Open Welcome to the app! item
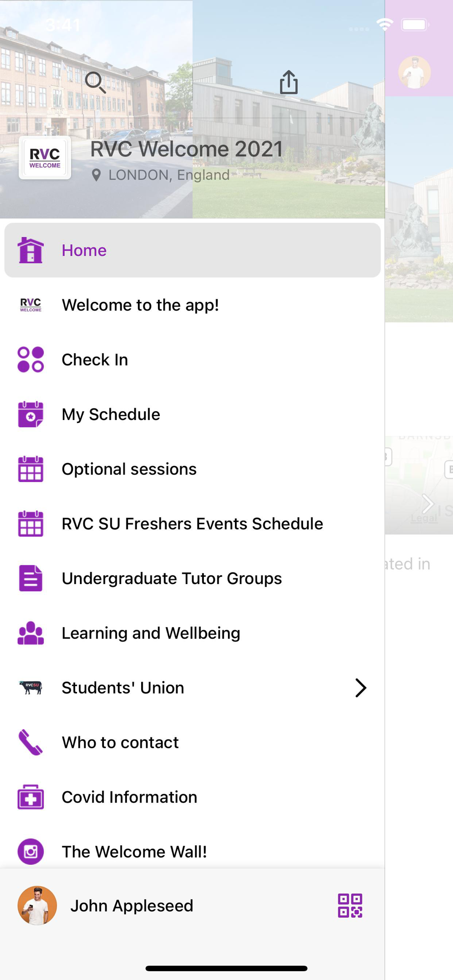The image size is (453, 980). [x=140, y=305]
